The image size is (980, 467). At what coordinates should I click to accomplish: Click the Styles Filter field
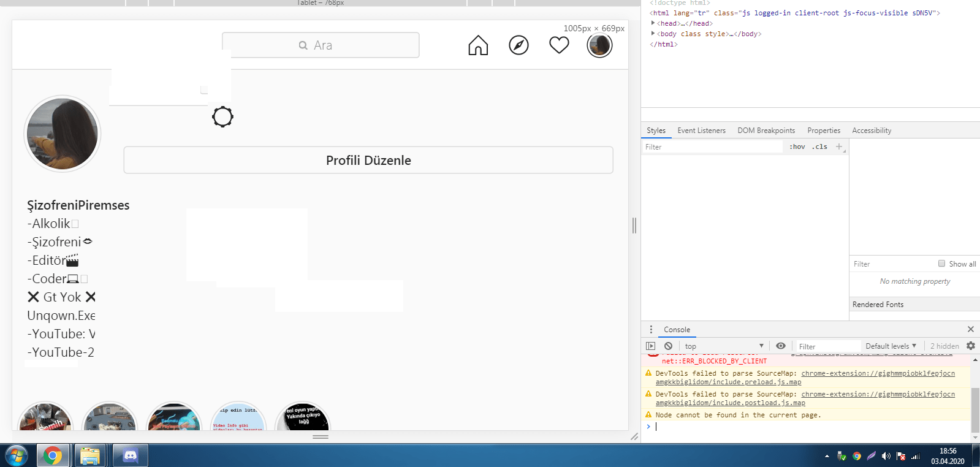(712, 147)
